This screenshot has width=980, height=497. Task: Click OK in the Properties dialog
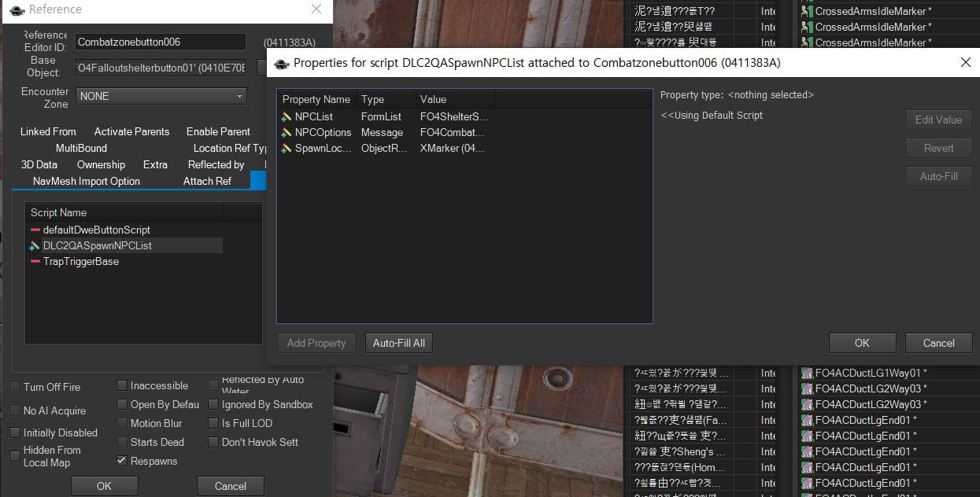[x=862, y=343]
